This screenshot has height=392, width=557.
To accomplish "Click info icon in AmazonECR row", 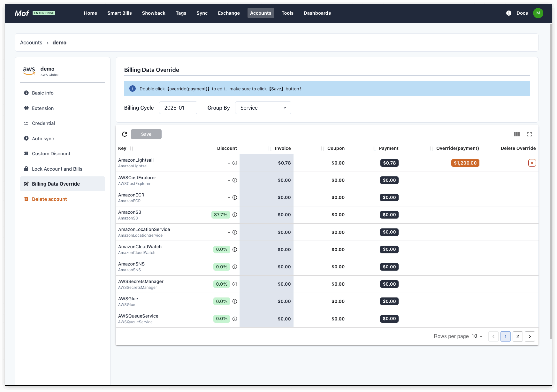I will click(235, 197).
